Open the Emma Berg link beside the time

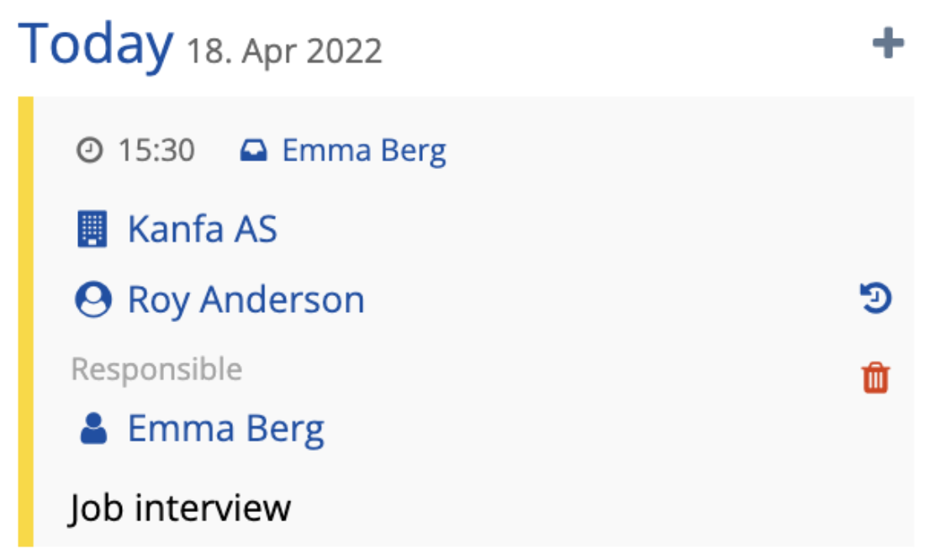363,151
